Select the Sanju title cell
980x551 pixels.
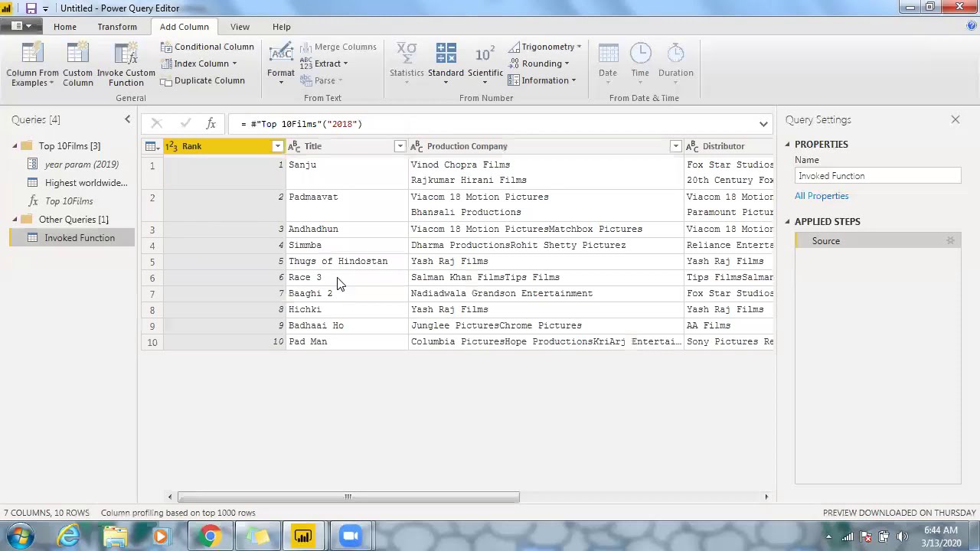pos(347,172)
